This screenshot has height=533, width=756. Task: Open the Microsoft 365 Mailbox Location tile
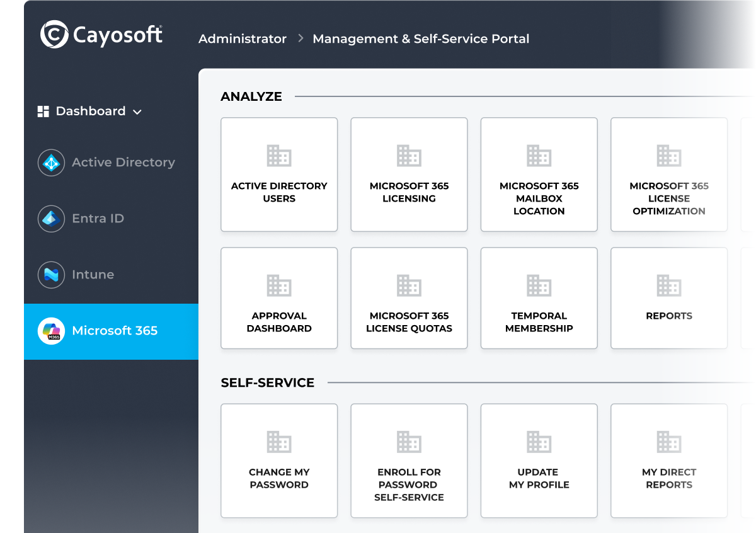(539, 175)
